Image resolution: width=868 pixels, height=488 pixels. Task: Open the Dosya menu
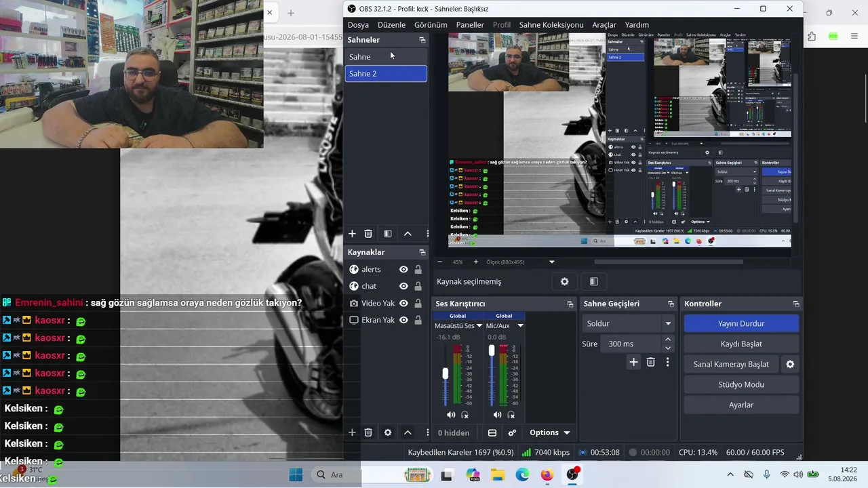tap(358, 25)
